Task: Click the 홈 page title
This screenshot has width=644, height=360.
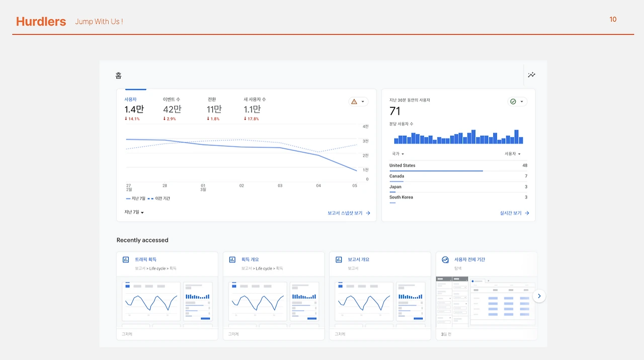Action: (118, 76)
